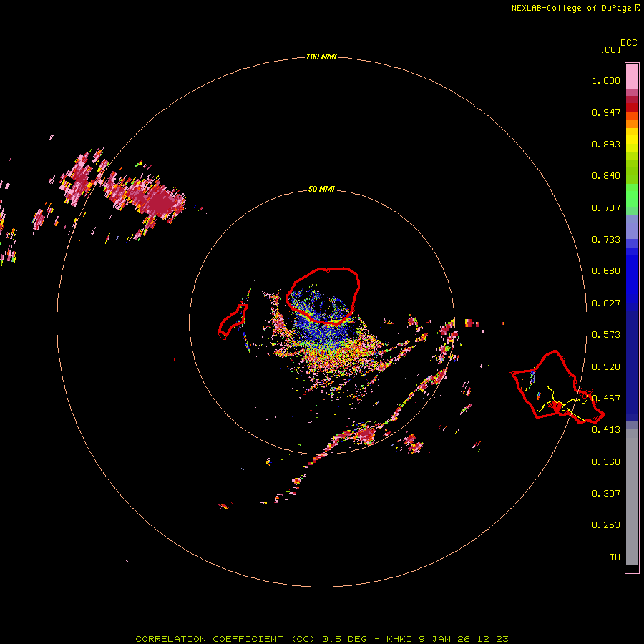Click the 100 NMI range ring label
This screenshot has width=644, height=644.
click(x=321, y=57)
